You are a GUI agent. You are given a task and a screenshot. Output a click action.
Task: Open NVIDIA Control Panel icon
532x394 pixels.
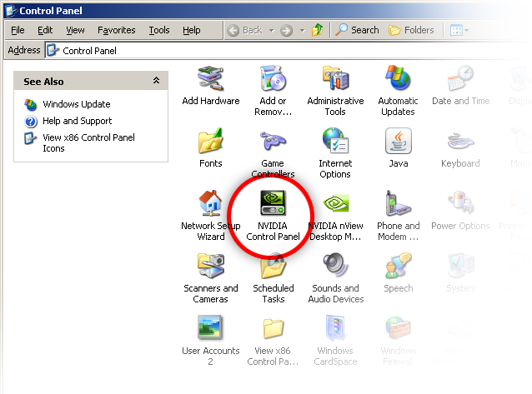click(273, 203)
